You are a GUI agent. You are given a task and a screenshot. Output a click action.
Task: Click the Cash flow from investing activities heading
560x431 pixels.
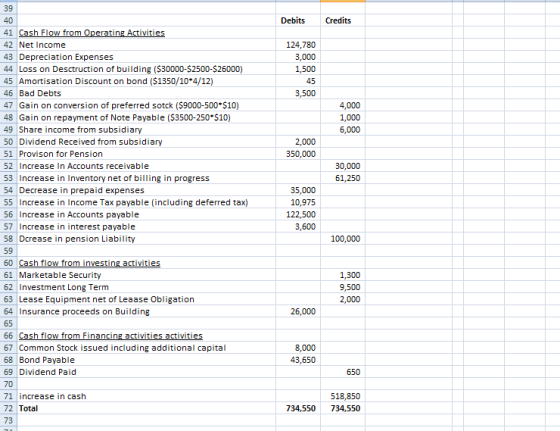[89, 263]
